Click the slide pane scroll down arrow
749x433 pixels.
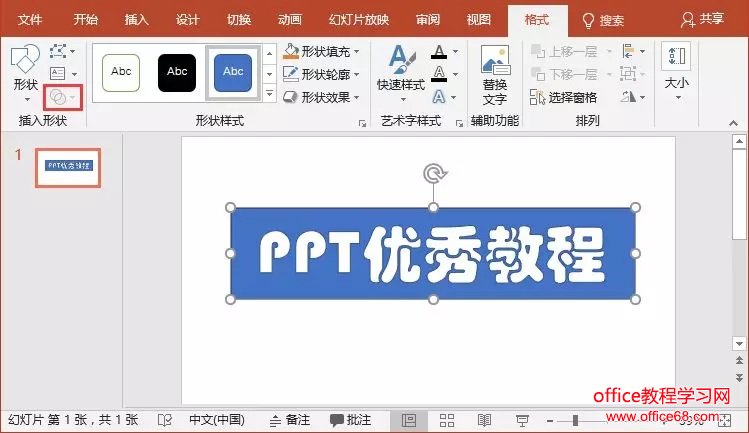click(739, 343)
